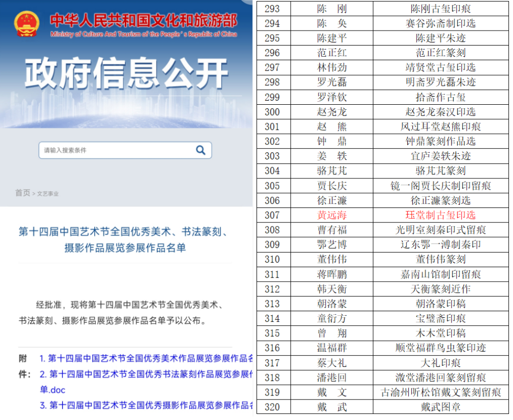513x420 pixels.
Task: Click table row number 320
Action: pos(272,407)
